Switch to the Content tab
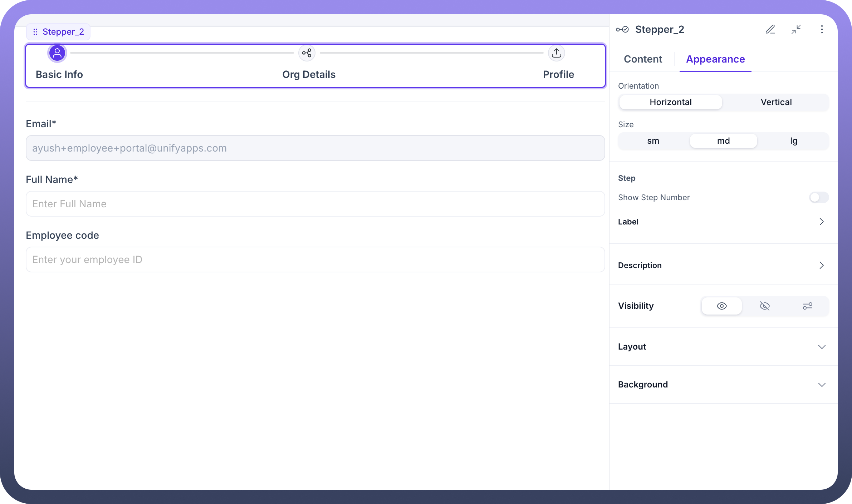 click(x=643, y=59)
